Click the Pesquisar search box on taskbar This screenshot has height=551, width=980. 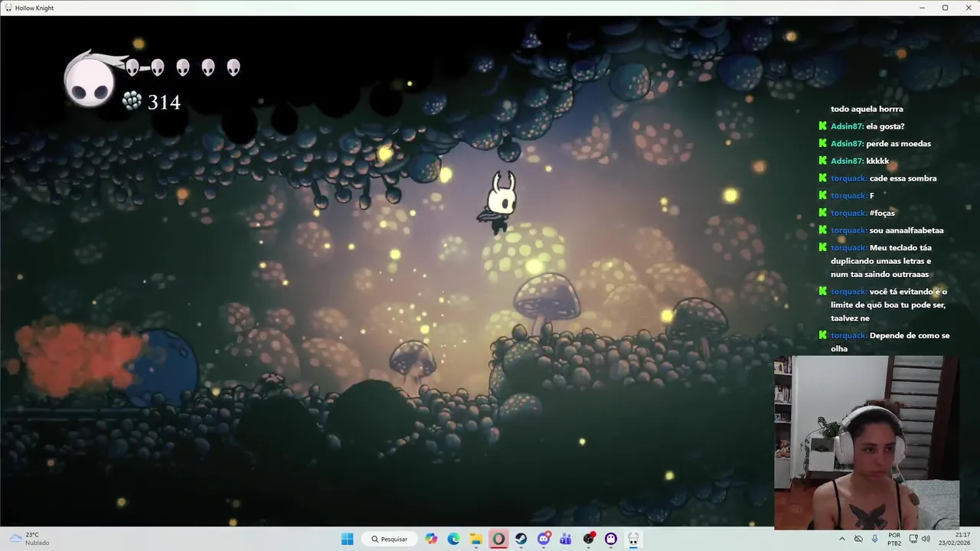click(389, 539)
